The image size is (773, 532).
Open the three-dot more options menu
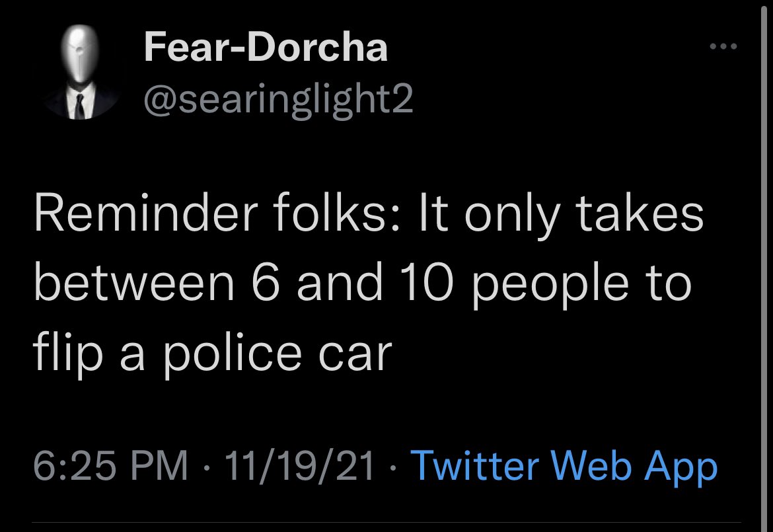pyautogui.click(x=723, y=46)
